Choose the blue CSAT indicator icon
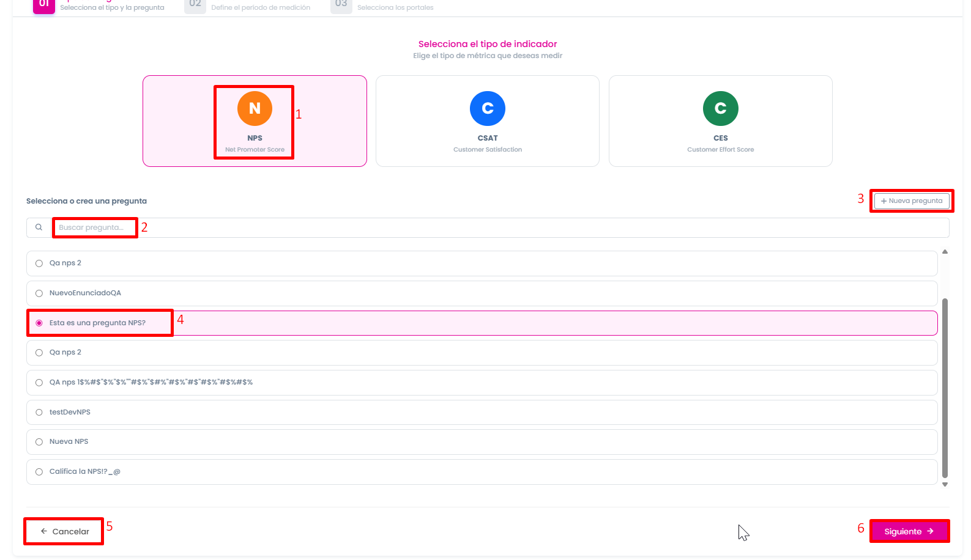This screenshot has height=560, width=971. [488, 108]
